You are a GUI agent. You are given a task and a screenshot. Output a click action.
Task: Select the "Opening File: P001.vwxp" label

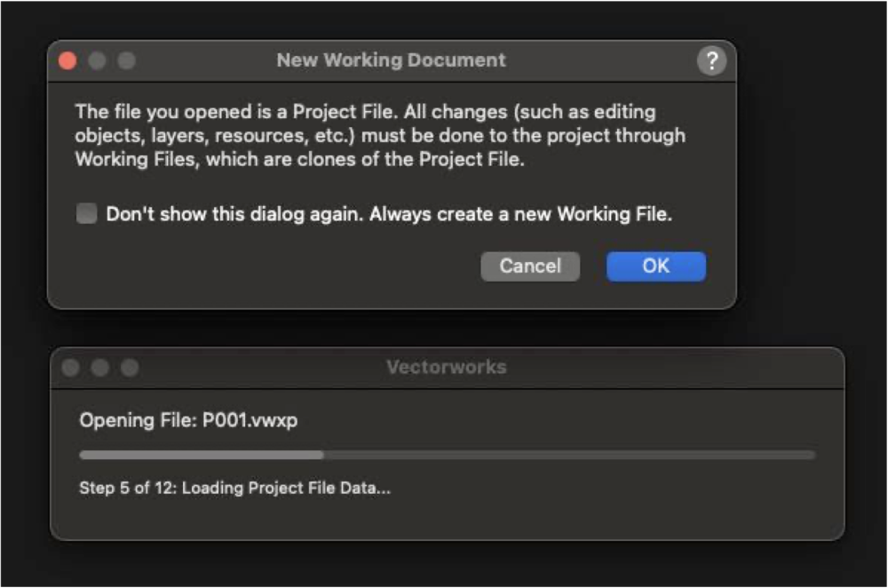[188, 420]
